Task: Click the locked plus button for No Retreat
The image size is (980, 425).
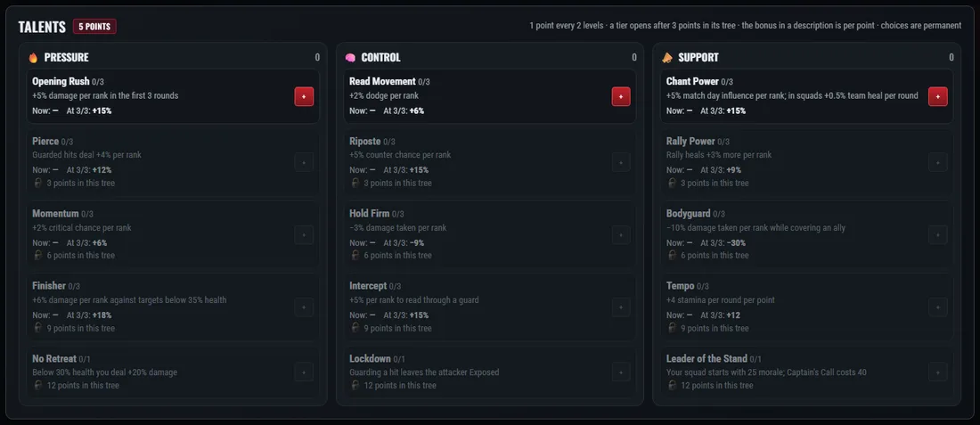Action: [305, 372]
